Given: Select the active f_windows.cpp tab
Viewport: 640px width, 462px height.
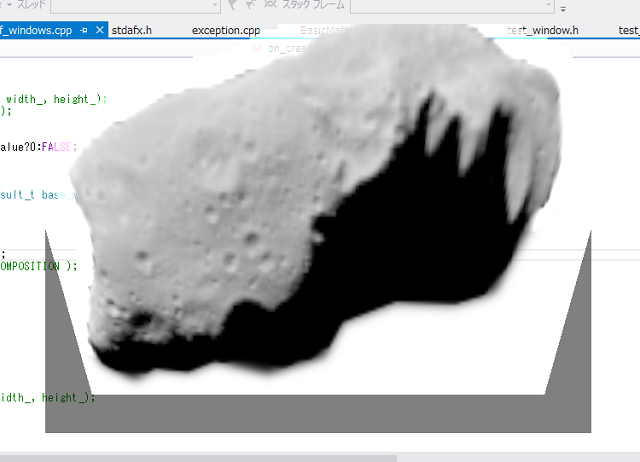Looking at the screenshot, I should [36, 30].
